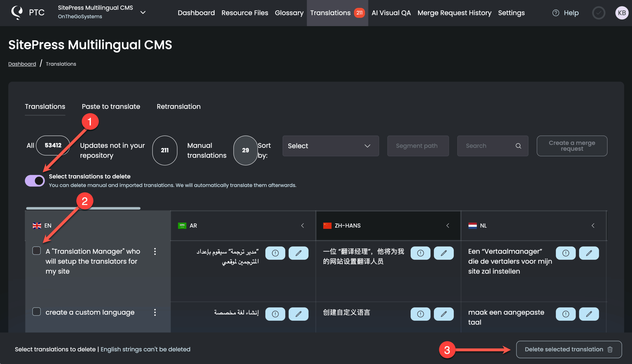Go to Resource Files
Viewport: 632px width, 364px height.
(245, 13)
